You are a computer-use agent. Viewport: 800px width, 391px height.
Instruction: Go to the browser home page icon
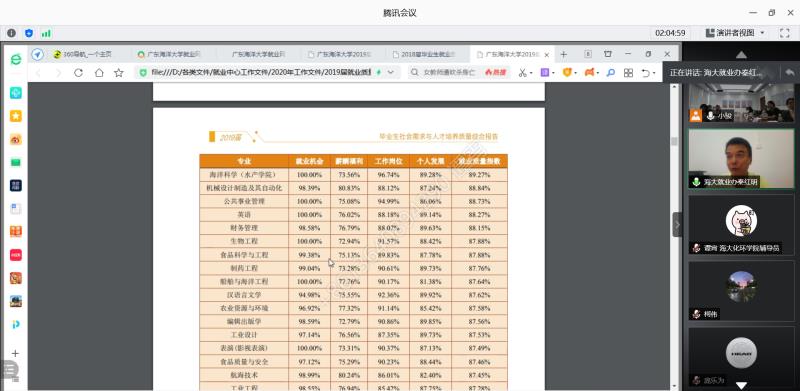tap(99, 73)
